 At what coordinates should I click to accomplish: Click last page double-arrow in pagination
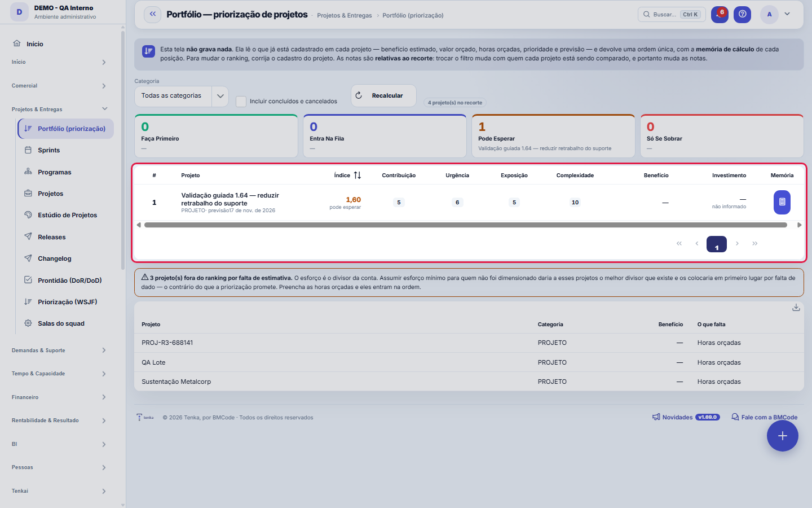pos(755,244)
